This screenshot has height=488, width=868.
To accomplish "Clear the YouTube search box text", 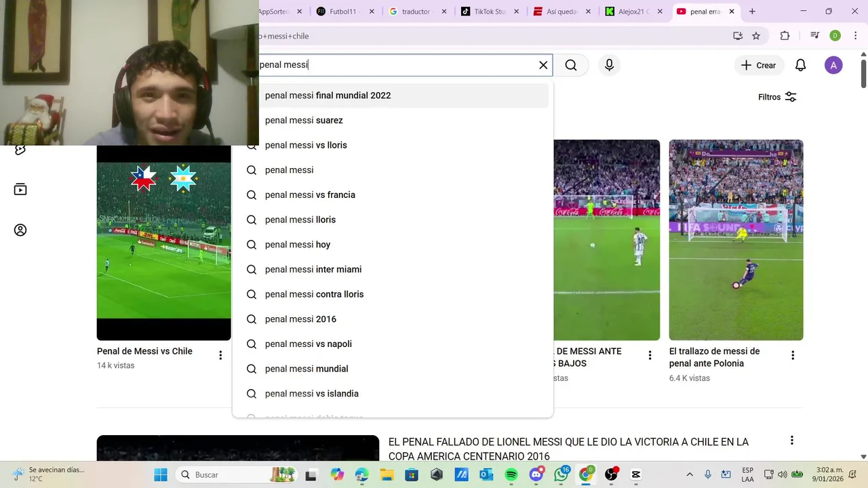I will [x=543, y=65].
